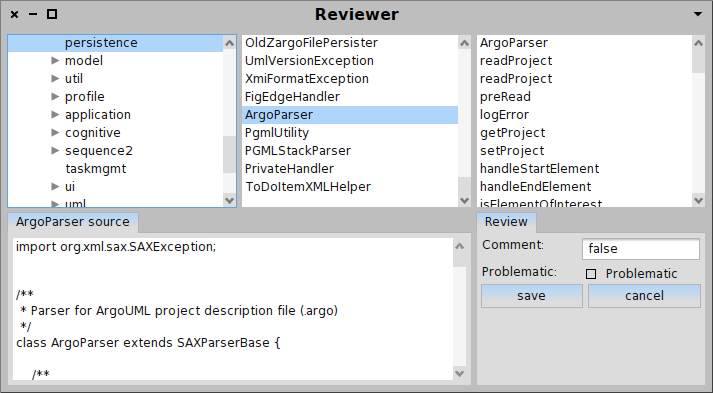
Task: Click the save button
Action: (532, 296)
